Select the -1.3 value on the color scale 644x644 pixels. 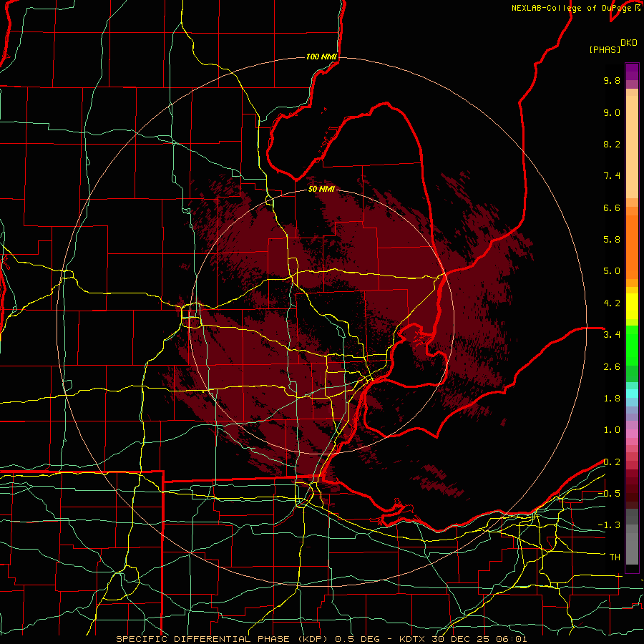tap(609, 525)
